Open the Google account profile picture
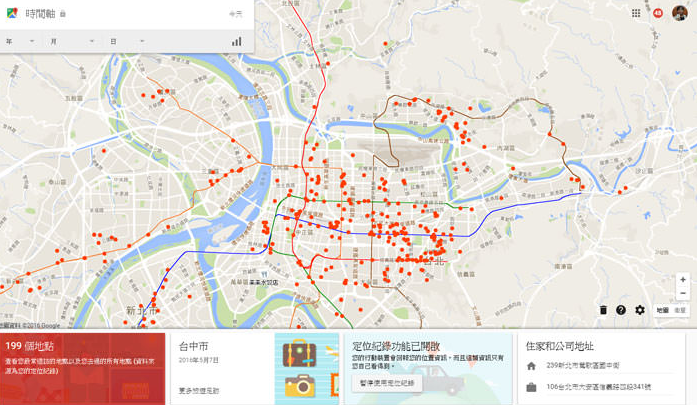The height and width of the screenshot is (405, 698). [679, 13]
